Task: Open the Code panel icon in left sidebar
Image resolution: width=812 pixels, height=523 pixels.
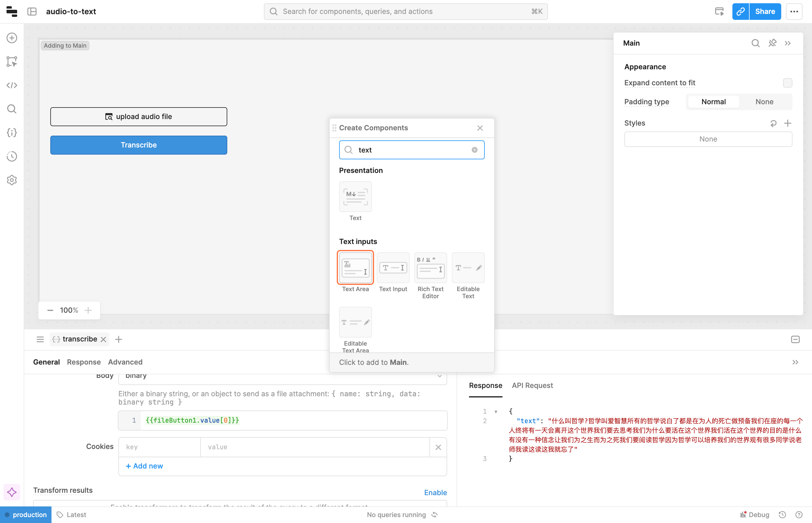Action: [12, 85]
